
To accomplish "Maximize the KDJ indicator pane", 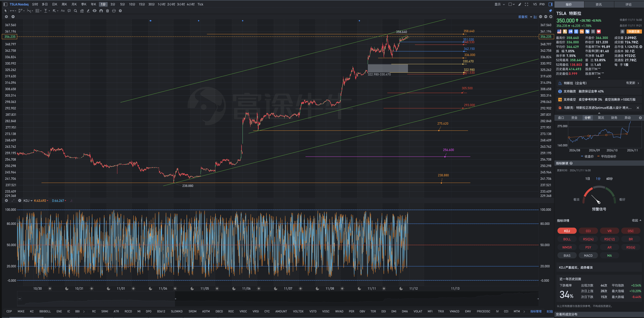I will [13, 200].
